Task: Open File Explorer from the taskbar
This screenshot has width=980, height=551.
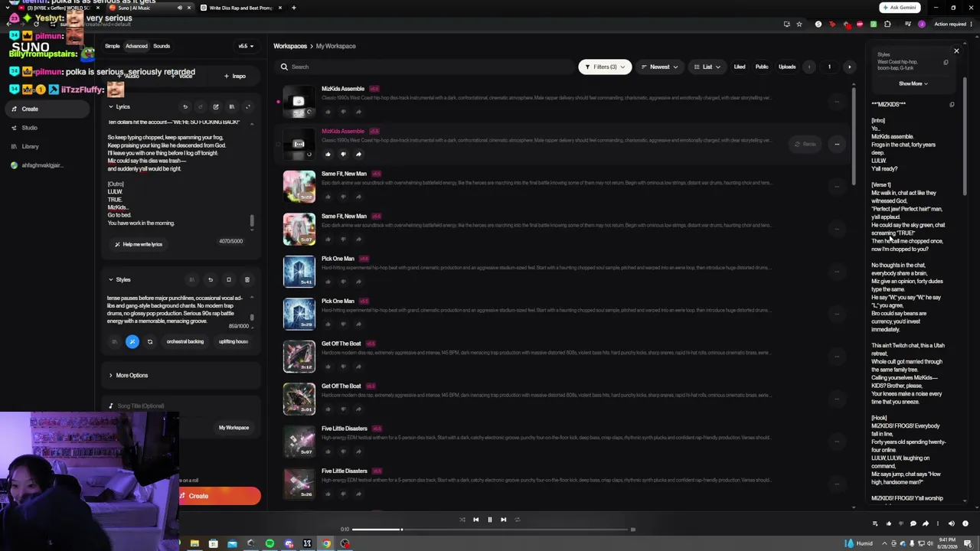Action: (x=194, y=544)
